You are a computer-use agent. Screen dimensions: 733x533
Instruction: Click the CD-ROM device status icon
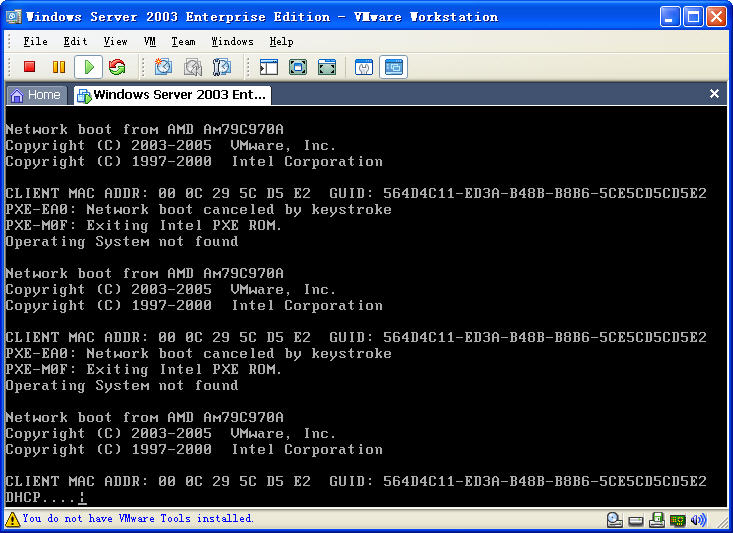(x=614, y=519)
